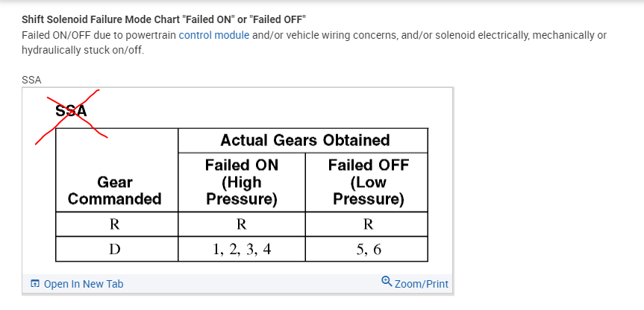644x310 pixels.
Task: Open the control module link
Action: (x=214, y=35)
